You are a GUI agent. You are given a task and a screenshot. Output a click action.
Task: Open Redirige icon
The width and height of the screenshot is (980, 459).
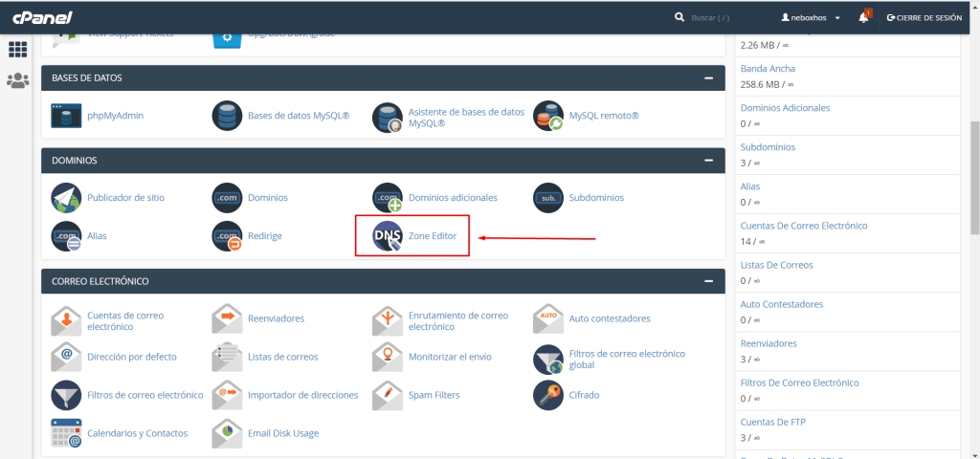click(x=227, y=237)
